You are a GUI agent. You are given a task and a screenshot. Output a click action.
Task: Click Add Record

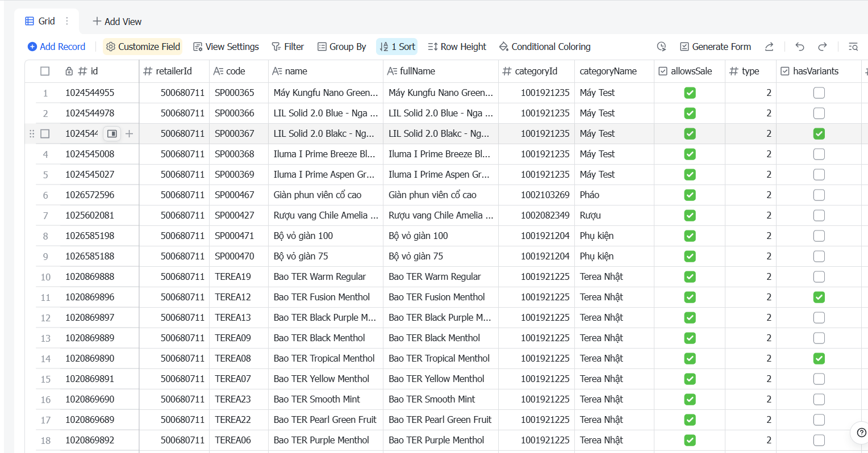pyautogui.click(x=56, y=47)
